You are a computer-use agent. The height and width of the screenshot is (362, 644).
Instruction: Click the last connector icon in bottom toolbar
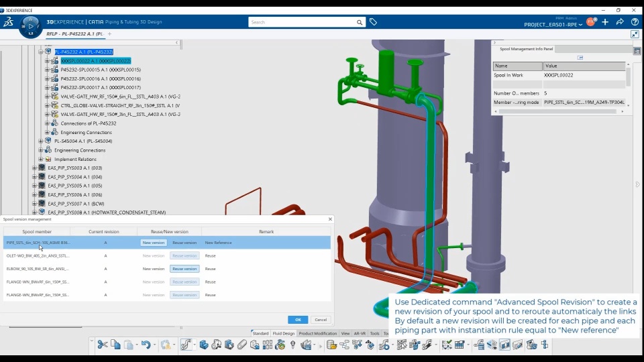[545, 345]
